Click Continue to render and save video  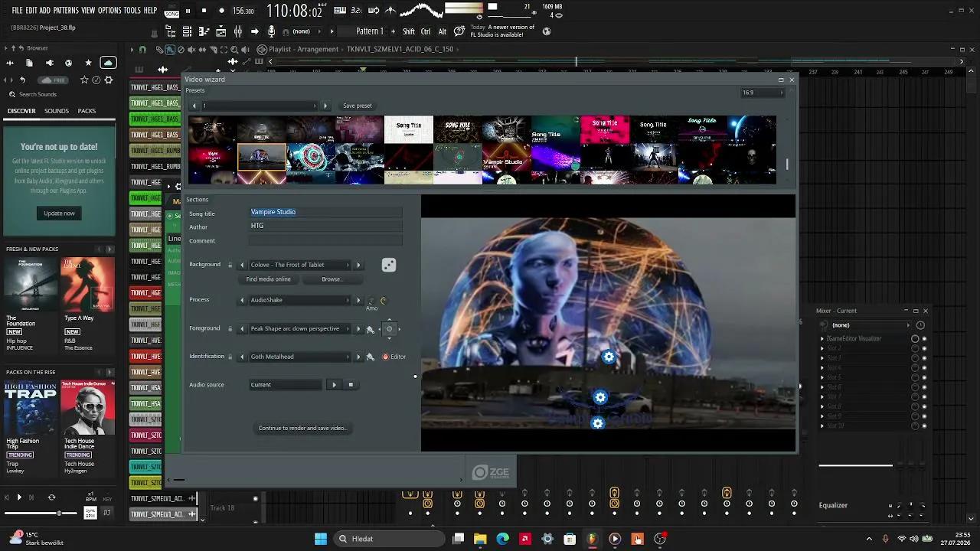tap(302, 428)
